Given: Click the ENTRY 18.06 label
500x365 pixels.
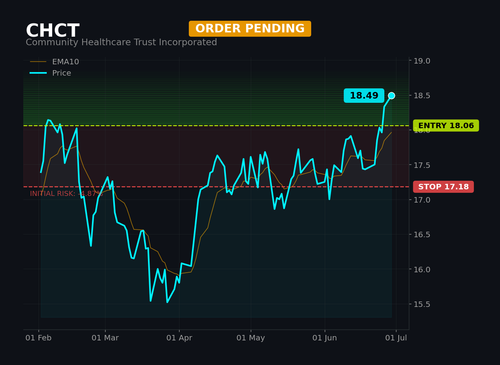Looking at the screenshot, I should coord(446,126).
